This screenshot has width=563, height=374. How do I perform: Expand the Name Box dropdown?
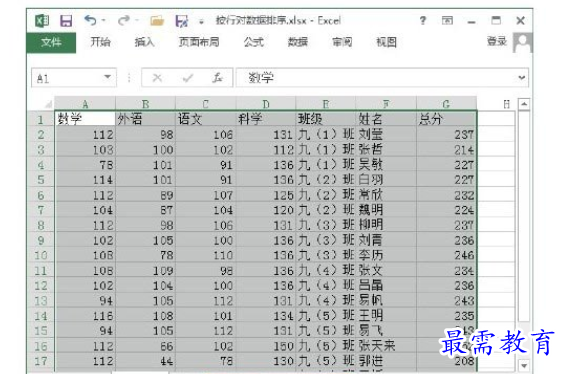(107, 77)
